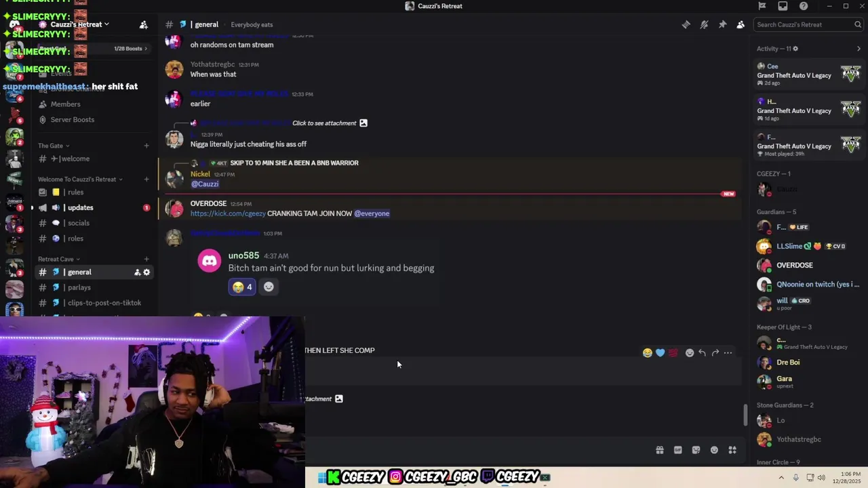Open the emoji picker in message bar
868x488 pixels.
tap(714, 450)
